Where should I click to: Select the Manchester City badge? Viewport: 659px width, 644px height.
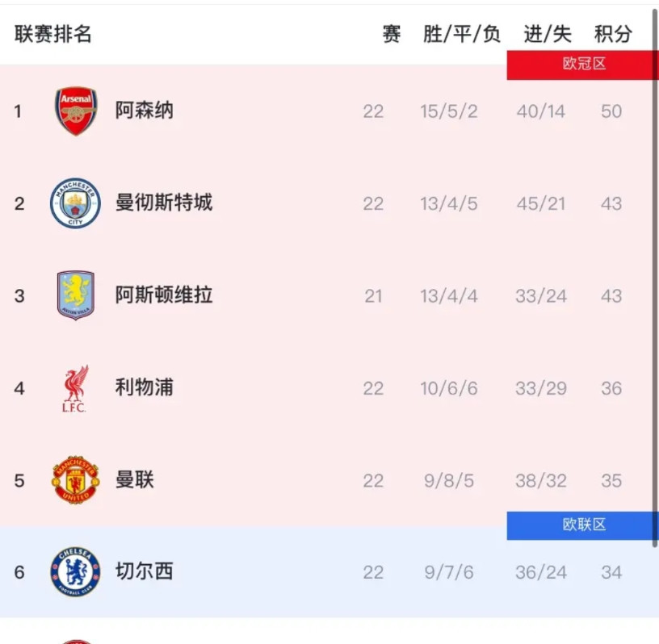point(75,203)
